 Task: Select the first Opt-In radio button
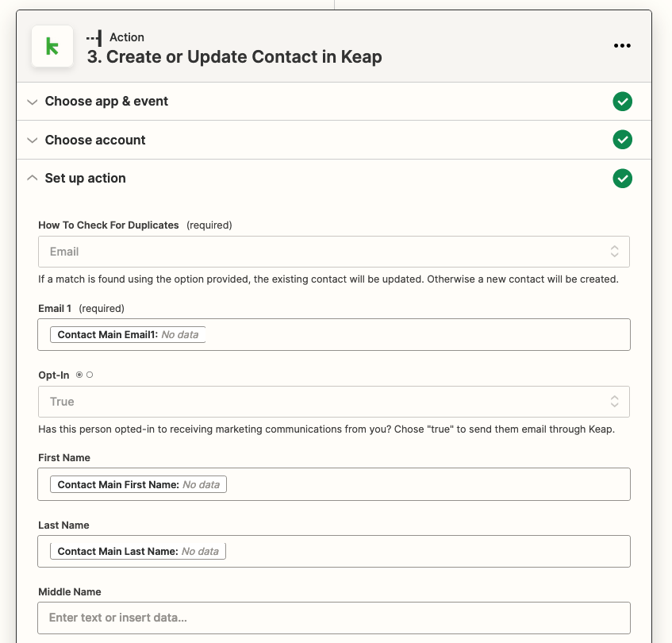click(x=80, y=374)
